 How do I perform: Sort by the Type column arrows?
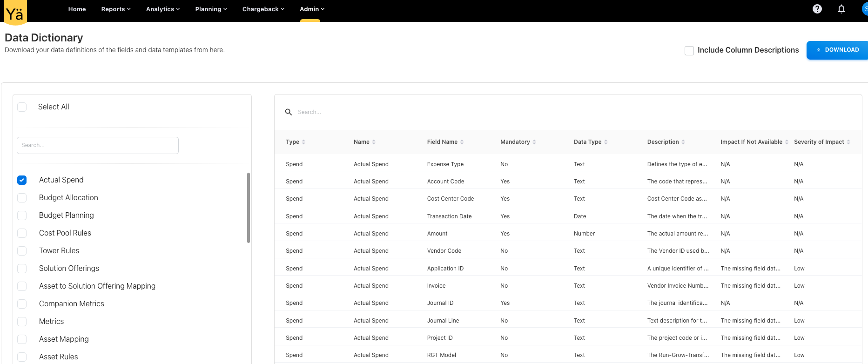[303, 142]
